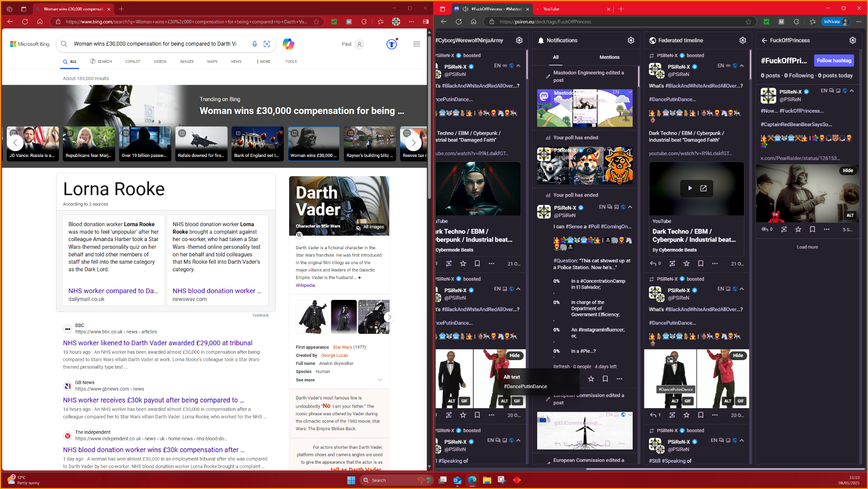Hide Federated timeline DancePutinDance GIF media
Image resolution: width=868 pixels, height=489 pixels.
tap(738, 356)
